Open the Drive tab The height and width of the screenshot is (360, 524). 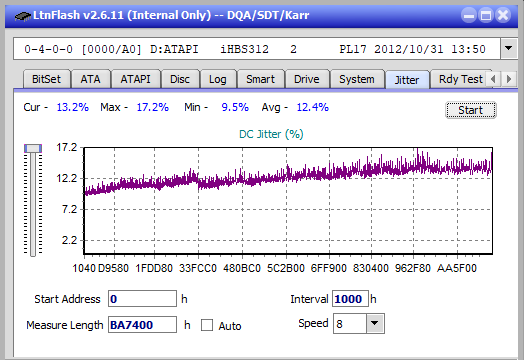(307, 79)
